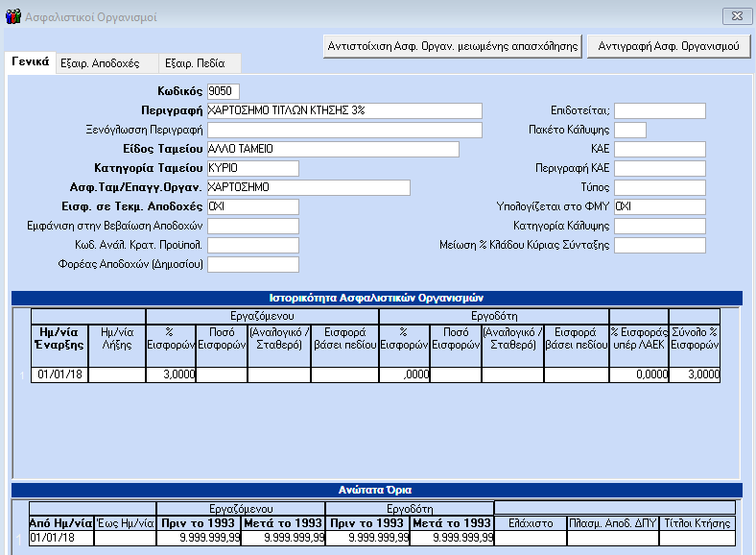Image resolution: width=756 pixels, height=555 pixels.
Task: Click the employee 3,0000 contribution percent cell
Action: (171, 374)
